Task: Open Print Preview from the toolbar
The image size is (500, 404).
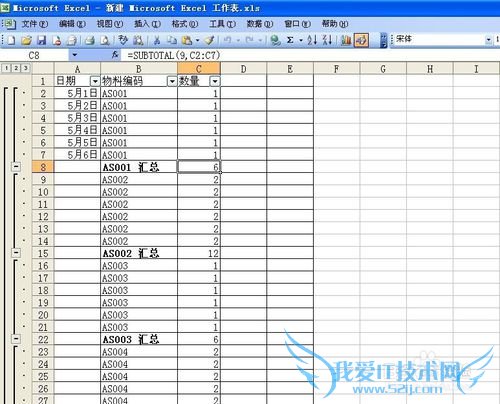Action: click(x=105, y=40)
